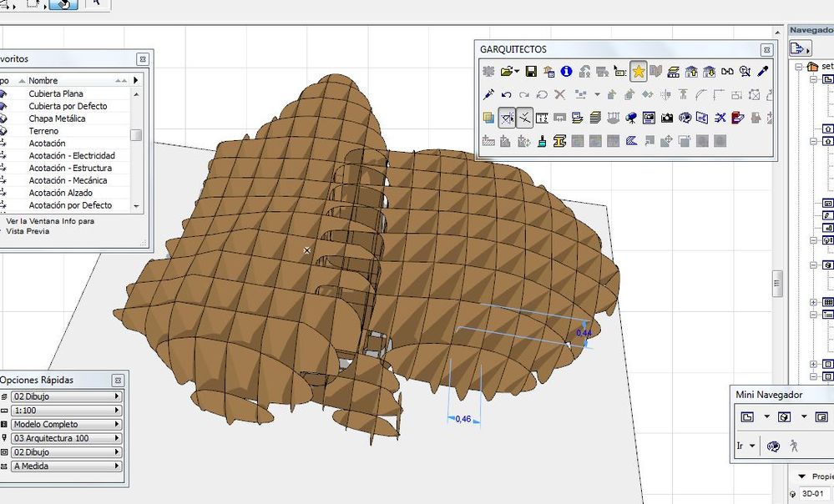
Task: Open the 1:100 scale dropdown
Action: point(67,411)
